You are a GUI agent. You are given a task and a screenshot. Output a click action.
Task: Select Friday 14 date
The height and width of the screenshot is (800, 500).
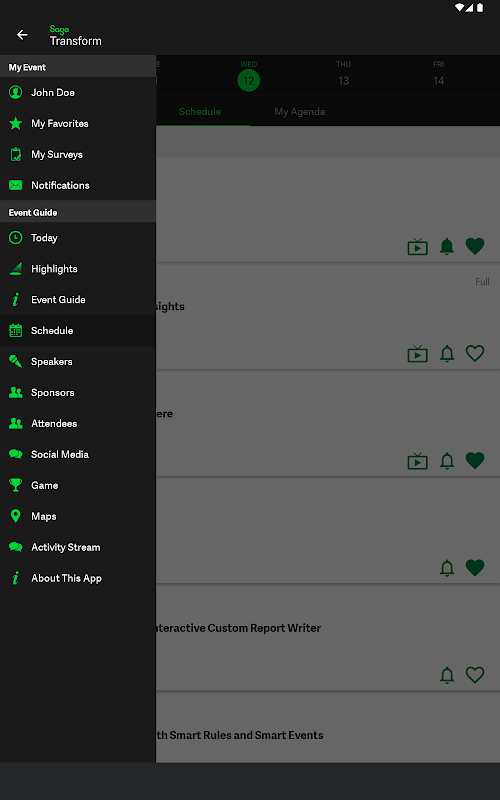pyautogui.click(x=438, y=74)
